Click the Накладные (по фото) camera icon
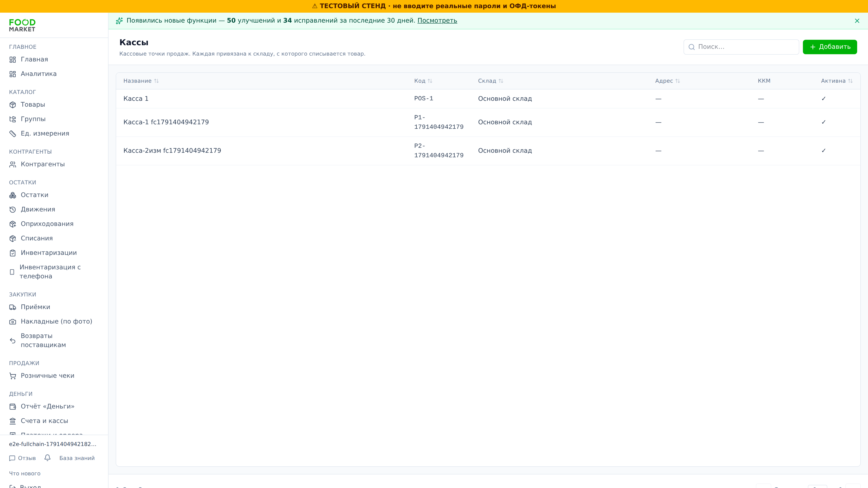The height and width of the screenshot is (488, 868). [13, 322]
